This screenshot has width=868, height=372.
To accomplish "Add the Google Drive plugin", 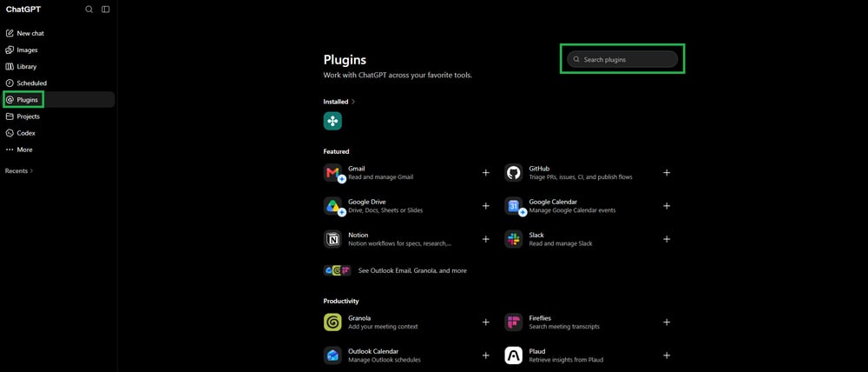I will click(485, 206).
